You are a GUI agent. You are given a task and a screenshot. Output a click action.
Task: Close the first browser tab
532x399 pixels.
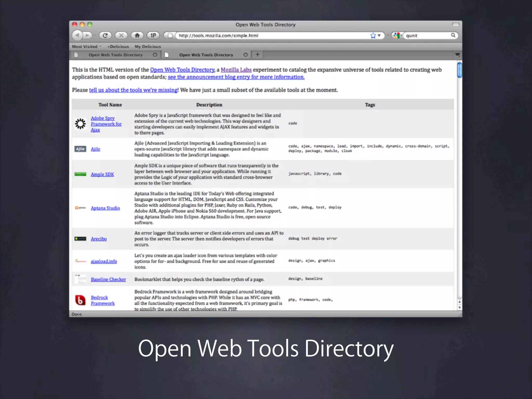(155, 55)
